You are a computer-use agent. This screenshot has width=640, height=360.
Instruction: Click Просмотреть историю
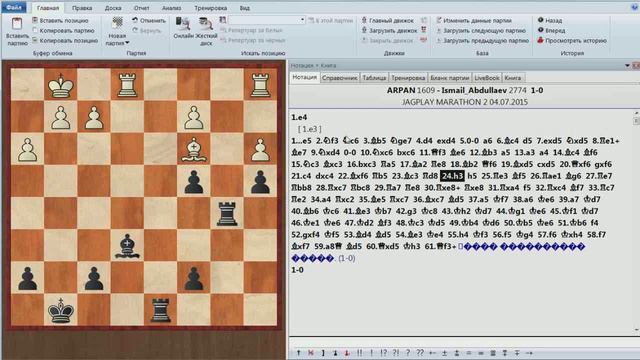pos(572,40)
